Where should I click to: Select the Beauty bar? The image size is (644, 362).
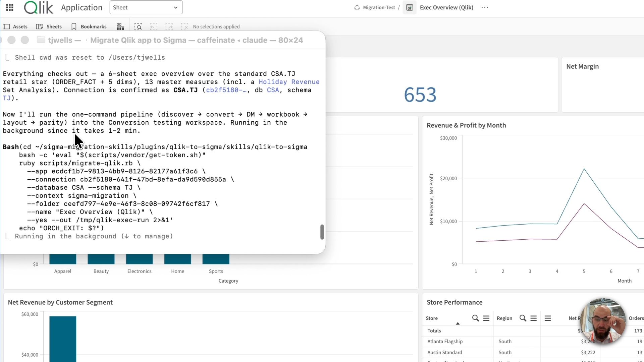[x=101, y=259]
